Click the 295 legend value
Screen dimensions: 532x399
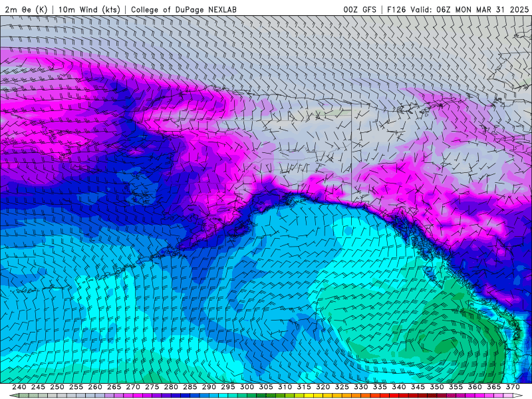[228, 387]
